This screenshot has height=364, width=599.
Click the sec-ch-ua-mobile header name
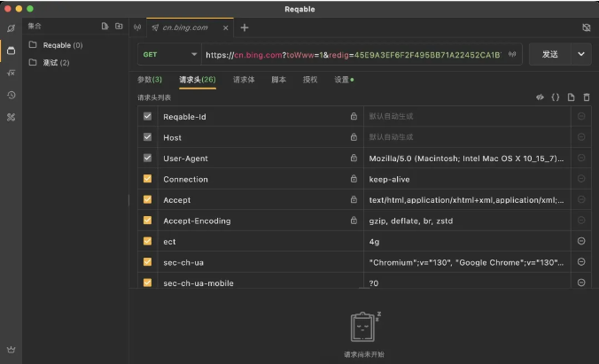click(x=198, y=283)
